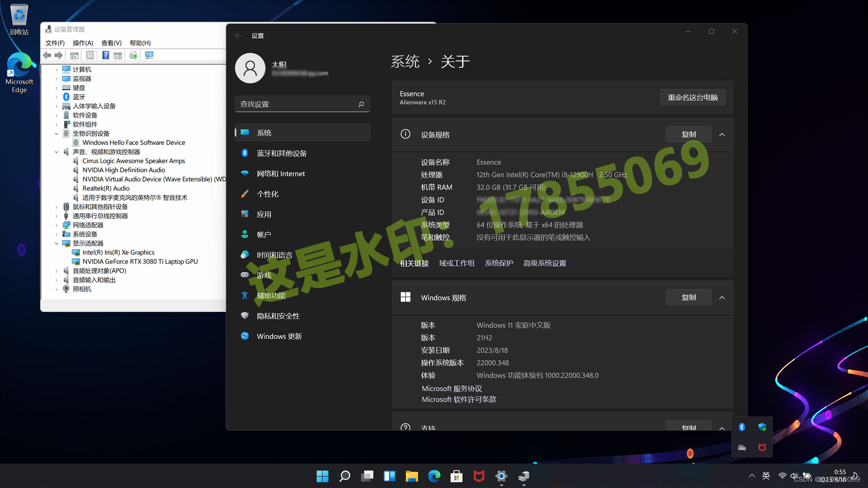The image size is (868, 488).
Task: Open 辅助功能 settings page
Action: tap(302, 296)
